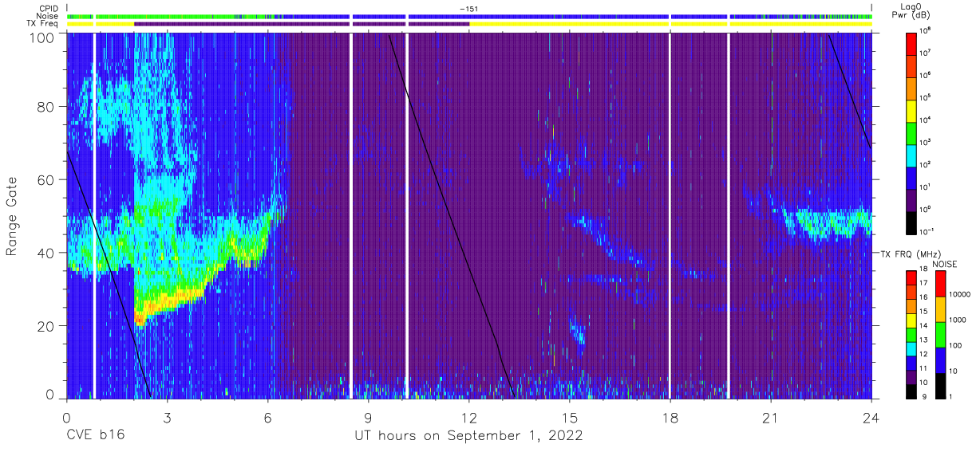
Task: Pick the red top swatch of NOISE legend
Action: (x=939, y=284)
